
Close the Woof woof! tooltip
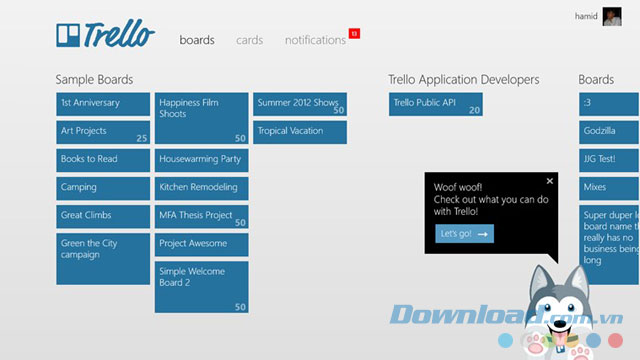tap(550, 181)
